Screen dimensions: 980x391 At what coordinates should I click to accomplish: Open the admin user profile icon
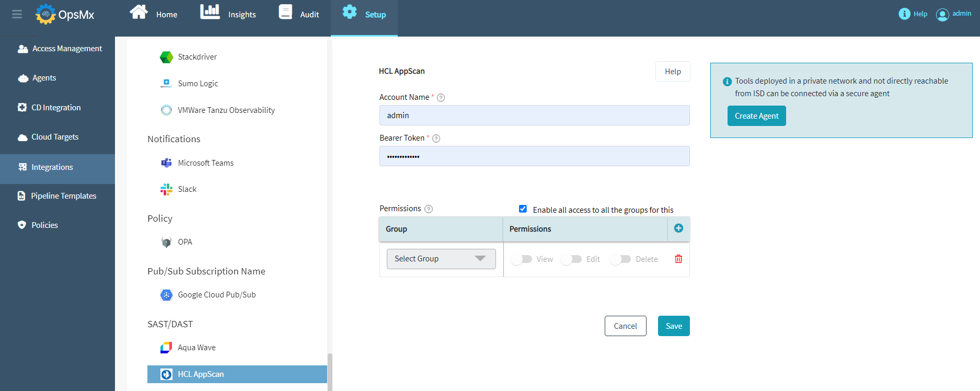point(942,15)
